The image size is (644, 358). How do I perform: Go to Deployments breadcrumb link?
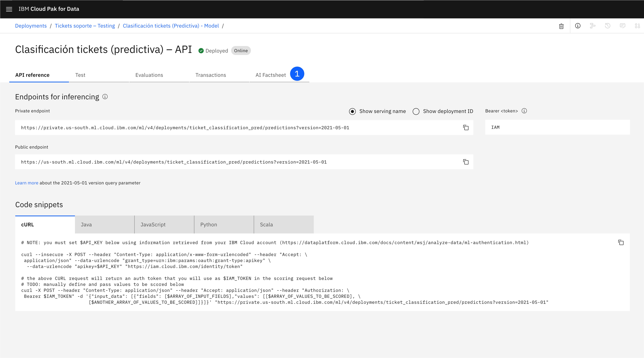[x=31, y=26]
